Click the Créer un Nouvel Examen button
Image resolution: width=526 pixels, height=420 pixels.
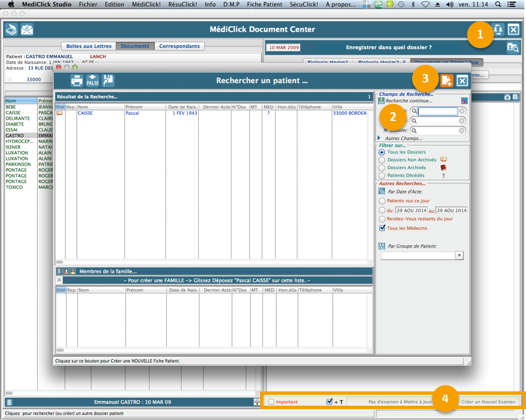488,402
